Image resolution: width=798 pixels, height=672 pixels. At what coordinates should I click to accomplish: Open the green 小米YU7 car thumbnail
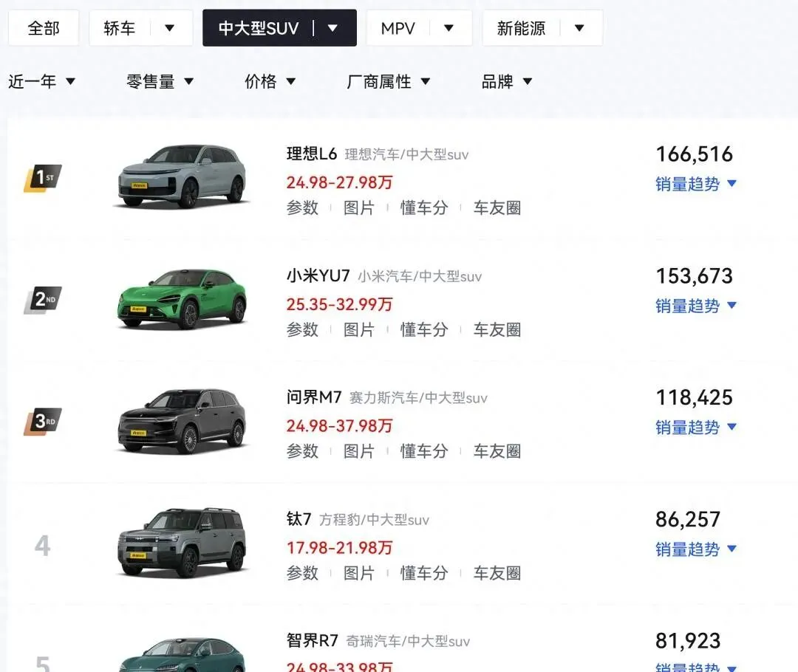click(182, 298)
